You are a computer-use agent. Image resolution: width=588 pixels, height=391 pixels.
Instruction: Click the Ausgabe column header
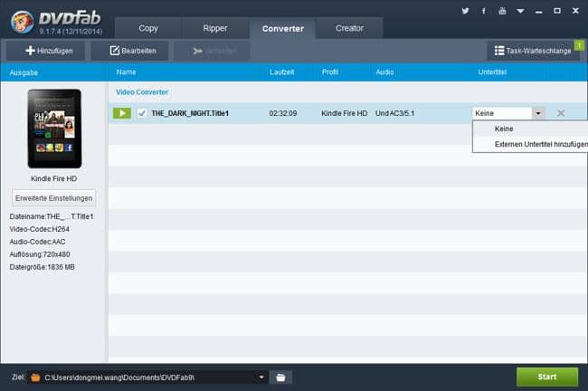24,72
